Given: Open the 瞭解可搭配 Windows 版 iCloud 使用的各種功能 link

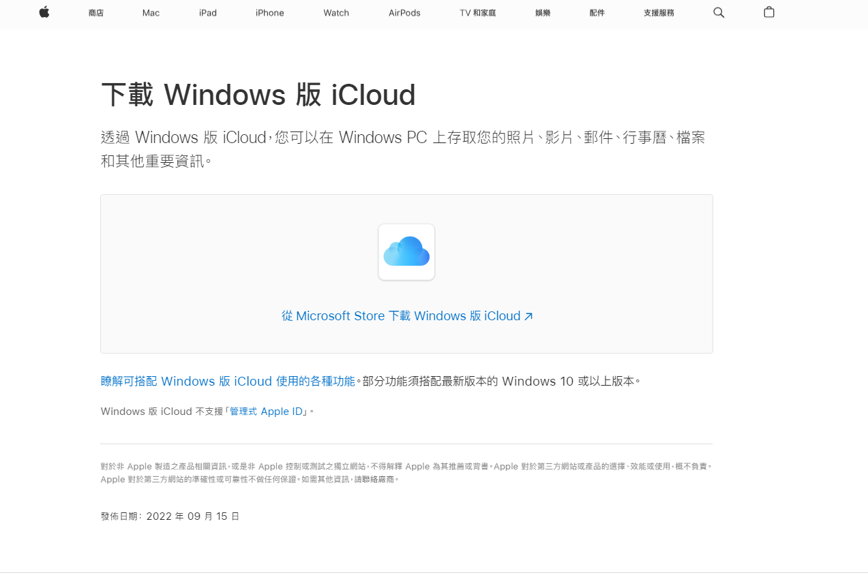Looking at the screenshot, I should pyautogui.click(x=228, y=381).
